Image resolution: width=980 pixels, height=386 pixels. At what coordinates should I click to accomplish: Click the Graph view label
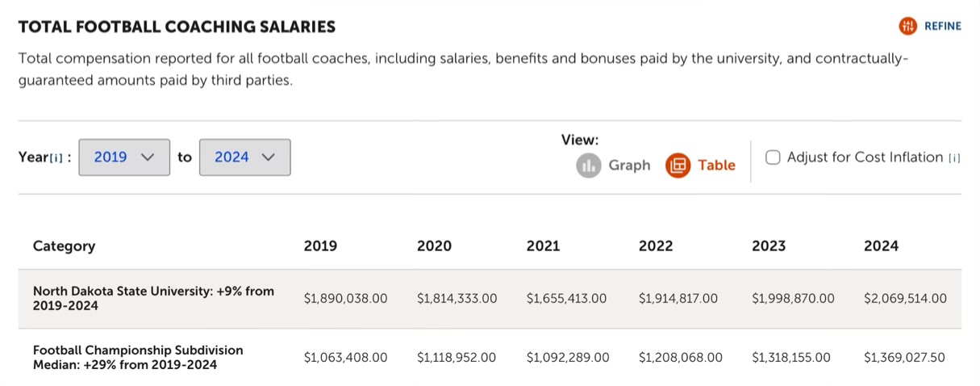point(629,166)
